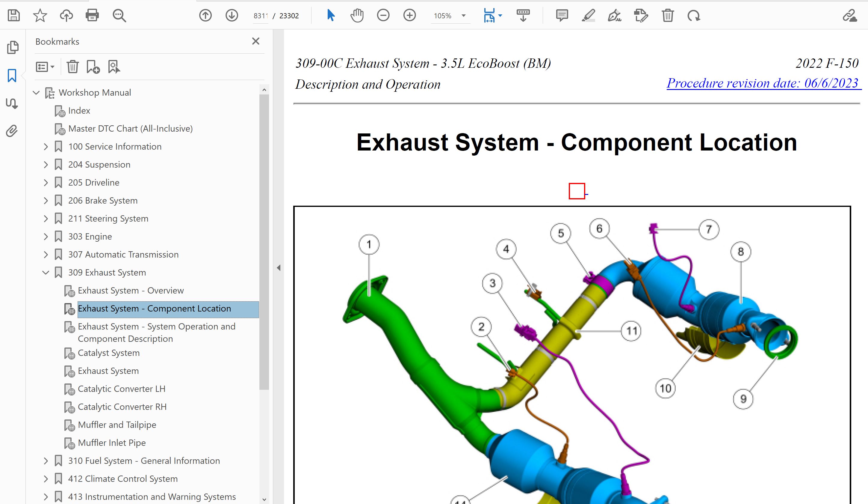
Task: Go to the next page
Action: (x=232, y=16)
